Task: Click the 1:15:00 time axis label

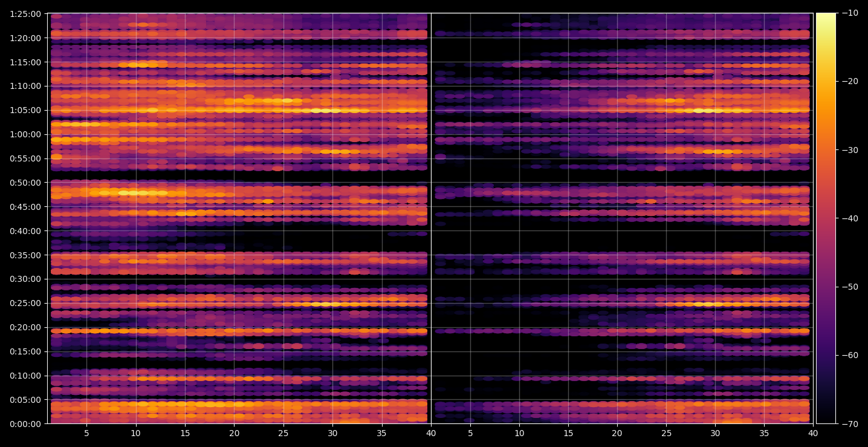Action: (x=25, y=62)
